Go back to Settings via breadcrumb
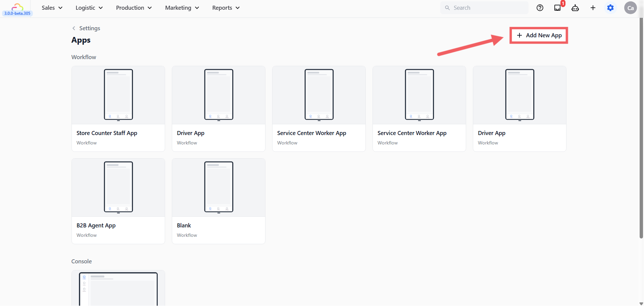Screen dimensions: 644x306 86,28
